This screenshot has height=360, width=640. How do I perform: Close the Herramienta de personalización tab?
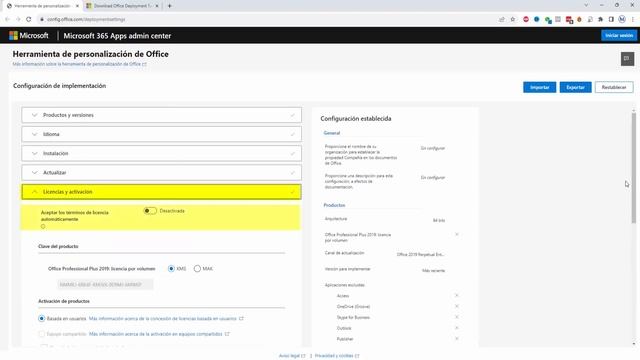[77, 6]
